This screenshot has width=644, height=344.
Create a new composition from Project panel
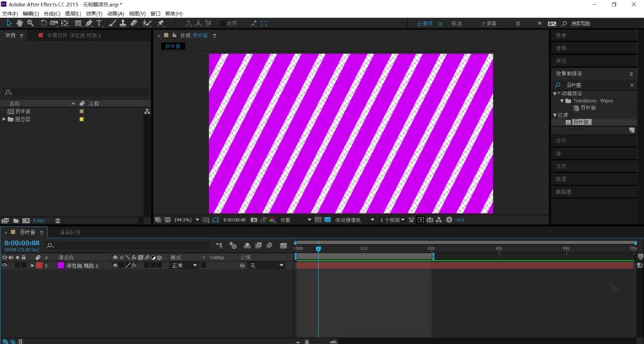[26, 221]
